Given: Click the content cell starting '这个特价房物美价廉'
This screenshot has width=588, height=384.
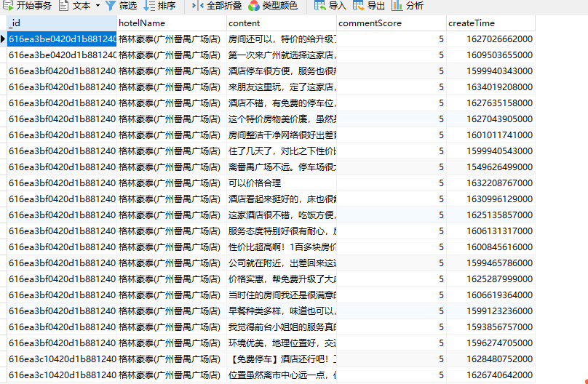Looking at the screenshot, I should (x=282, y=119).
